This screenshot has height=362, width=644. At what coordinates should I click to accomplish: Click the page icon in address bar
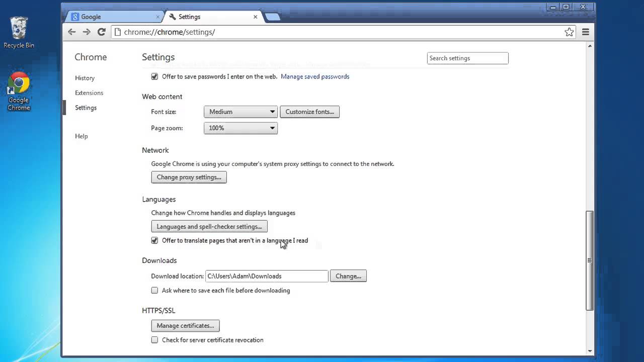point(118,32)
